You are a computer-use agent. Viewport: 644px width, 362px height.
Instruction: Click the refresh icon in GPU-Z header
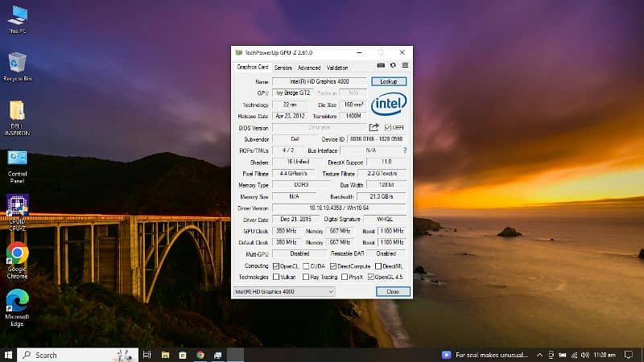tap(393, 66)
